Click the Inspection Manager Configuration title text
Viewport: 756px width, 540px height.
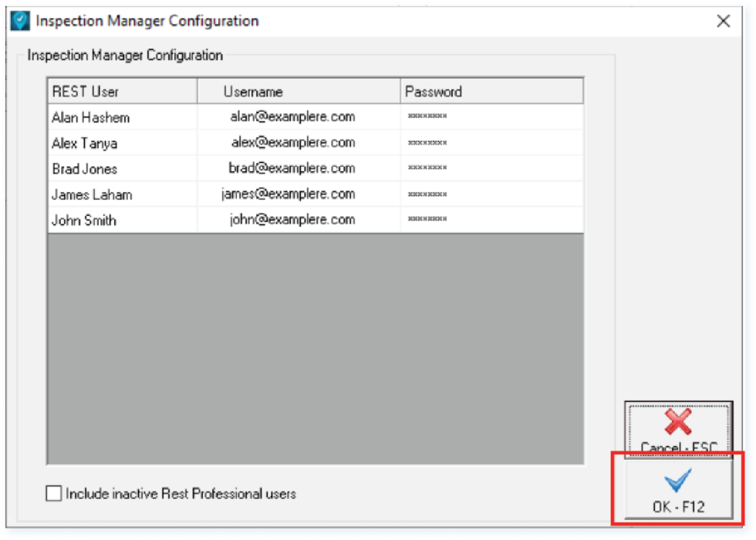pyautogui.click(x=145, y=21)
